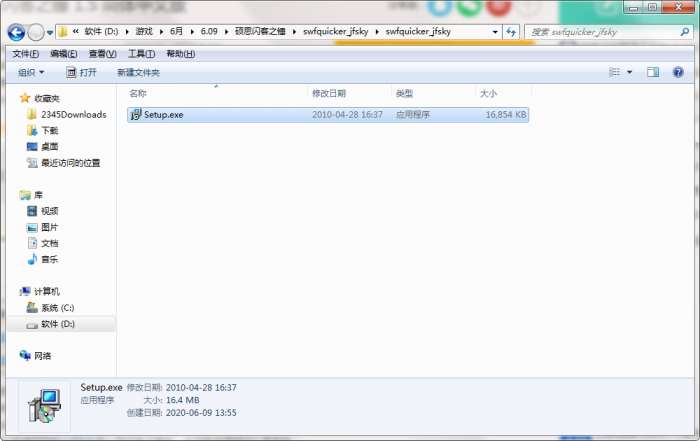Create folder with 新建文件夹 button

138,72
